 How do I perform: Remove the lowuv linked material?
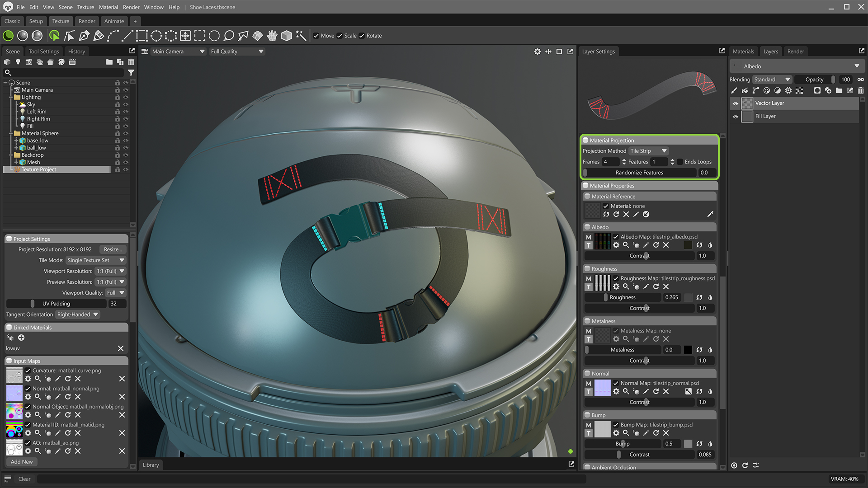tap(121, 348)
